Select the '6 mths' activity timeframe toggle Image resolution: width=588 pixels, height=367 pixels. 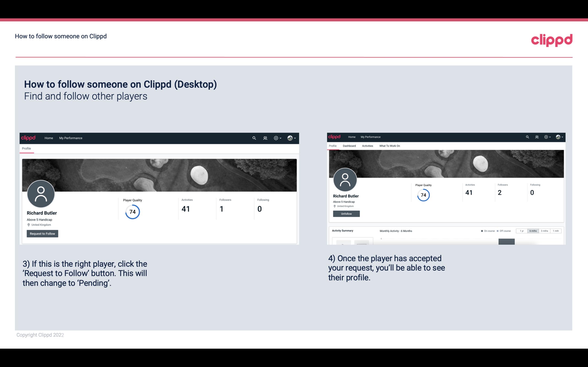pos(533,231)
